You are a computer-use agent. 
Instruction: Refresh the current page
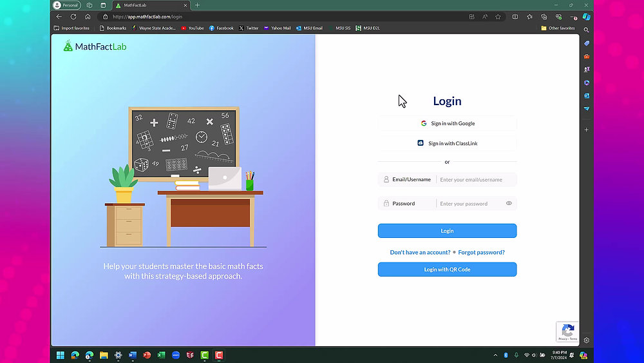pyautogui.click(x=73, y=17)
